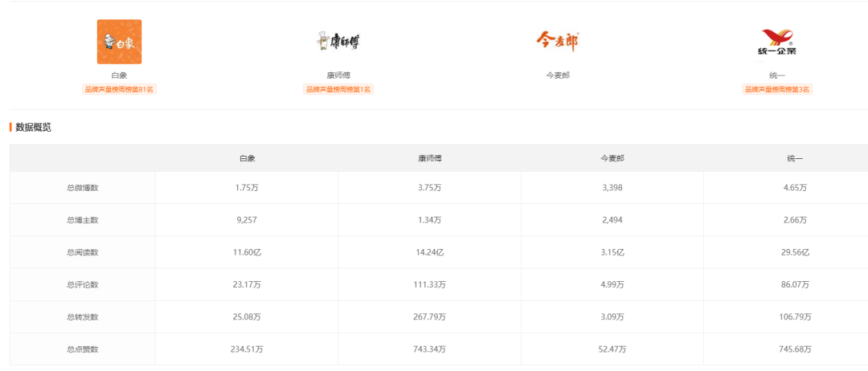Click the 白象 table column header
This screenshot has width=868, height=371.
click(247, 158)
